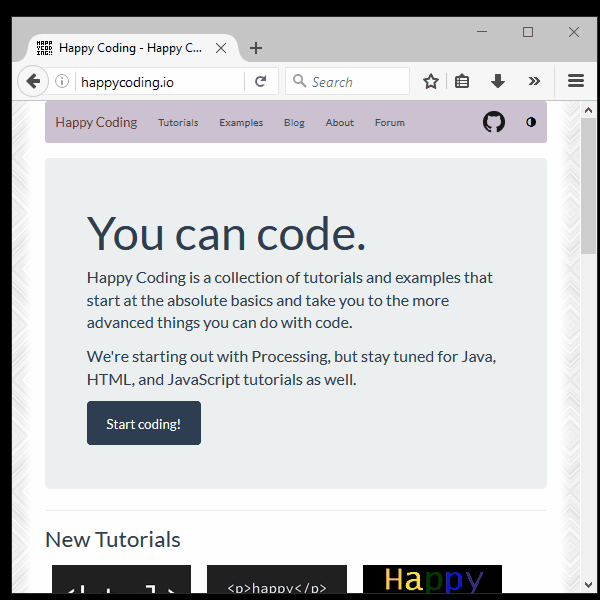Reload the page with the refresh icon
600x600 pixels.
click(x=260, y=82)
